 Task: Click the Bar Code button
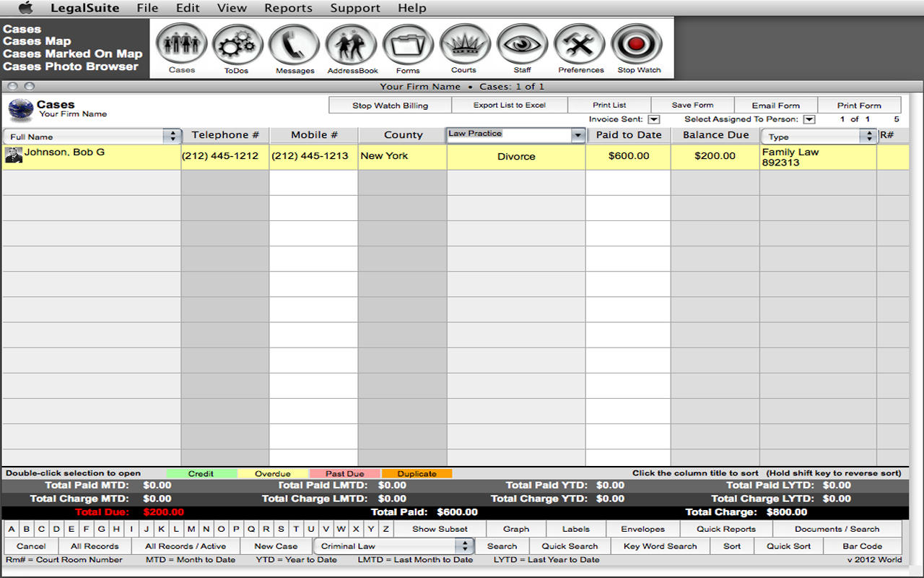[x=862, y=546]
